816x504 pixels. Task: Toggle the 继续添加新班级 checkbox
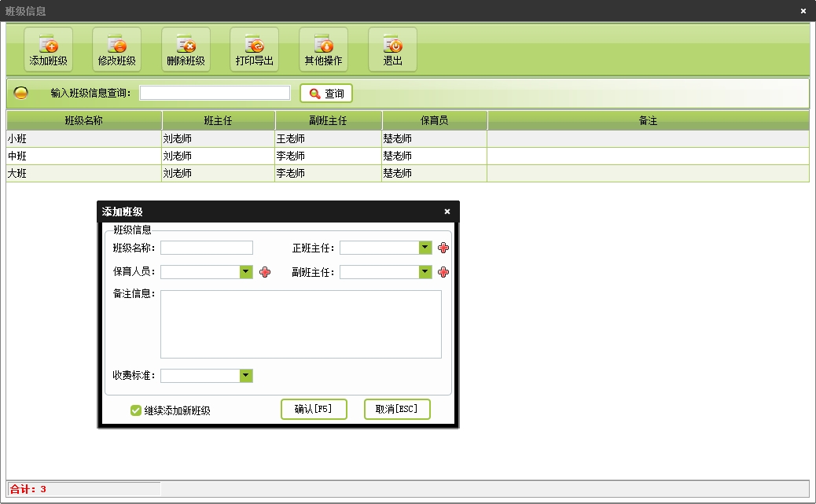point(136,410)
